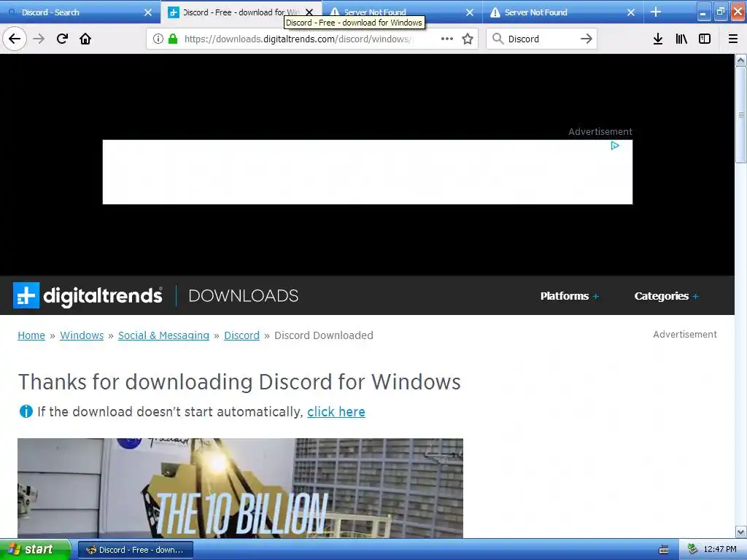Click the search box containing Discord
This screenshot has height=560, width=747.
point(542,39)
